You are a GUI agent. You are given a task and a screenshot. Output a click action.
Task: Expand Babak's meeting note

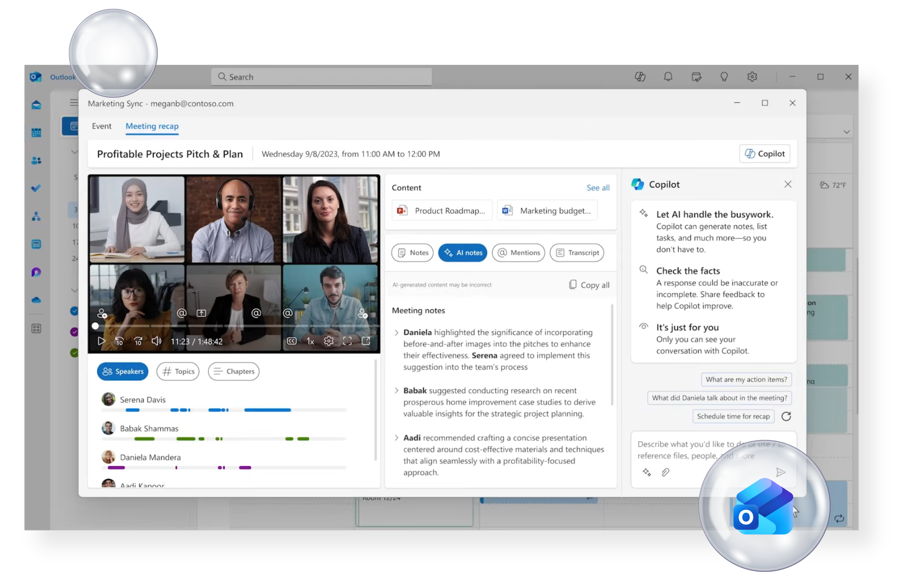[x=396, y=391]
